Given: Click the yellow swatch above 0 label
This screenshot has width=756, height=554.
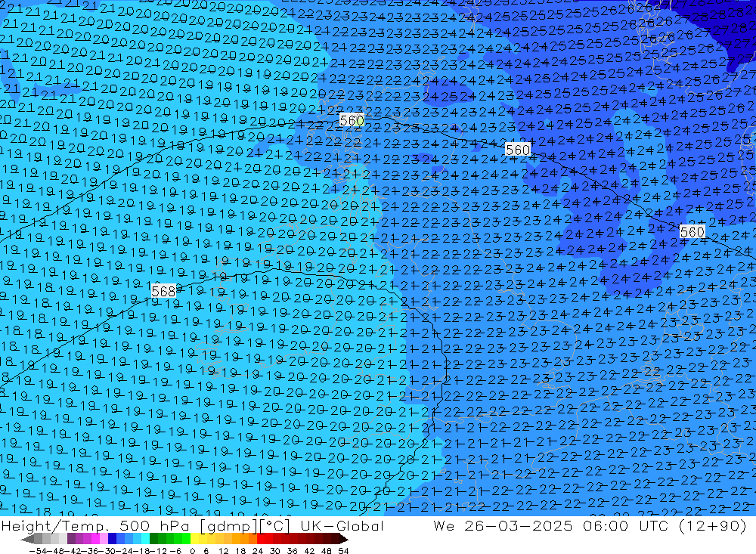Looking at the screenshot, I should pos(194,539).
